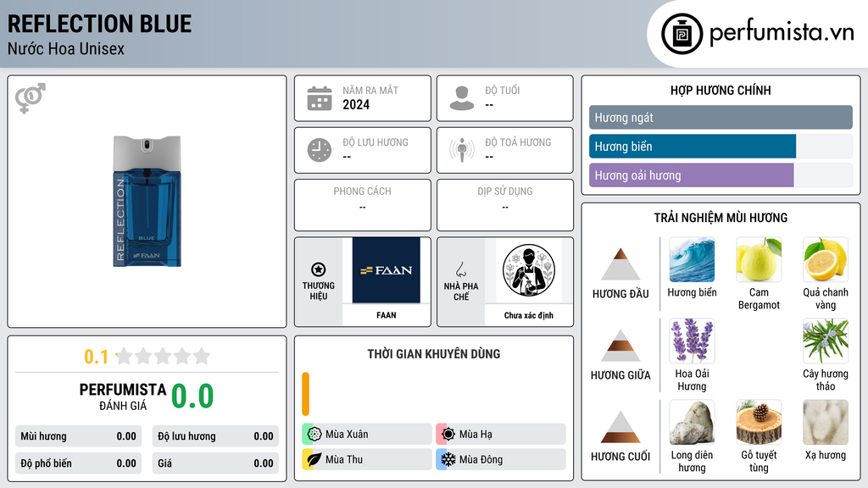868x488 pixels.
Task: Click the Hương ngát accord bar
Action: (x=721, y=117)
